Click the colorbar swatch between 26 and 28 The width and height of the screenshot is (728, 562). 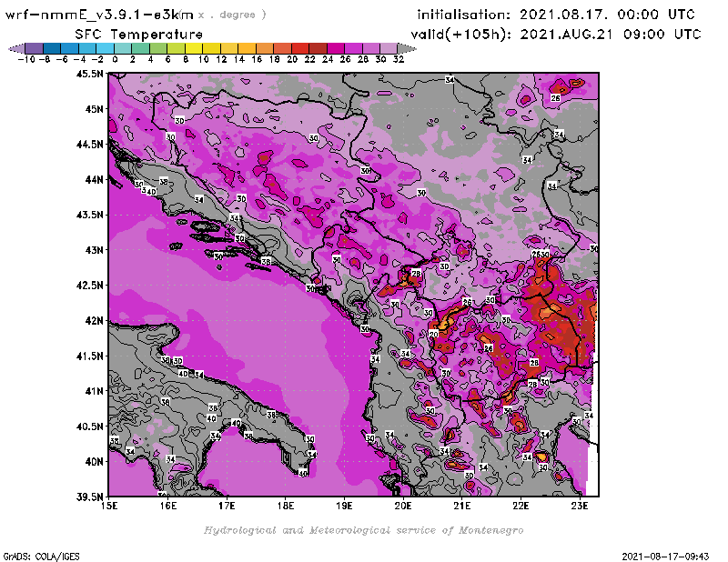(x=353, y=48)
